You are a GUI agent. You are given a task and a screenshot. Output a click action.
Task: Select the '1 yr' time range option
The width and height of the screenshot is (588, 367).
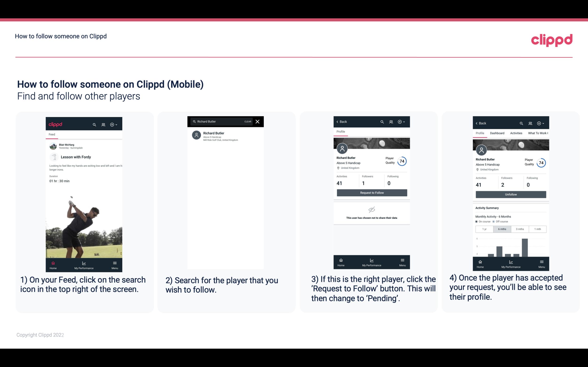coord(484,229)
